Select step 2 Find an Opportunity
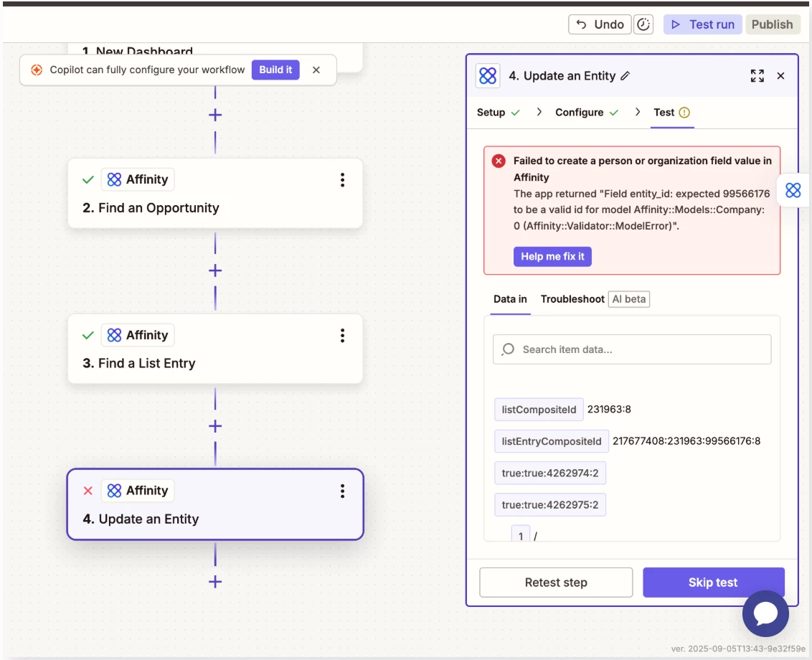This screenshot has height=660, width=812. pos(215,193)
